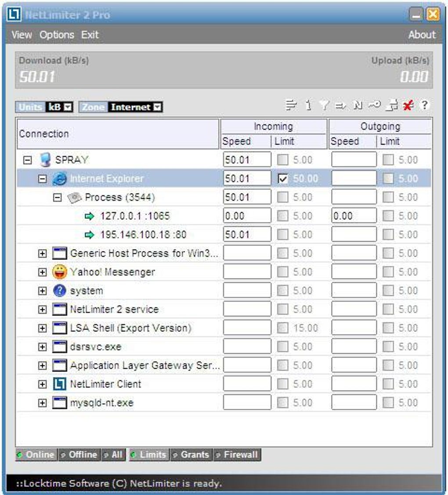The height and width of the screenshot is (495, 448).
Task: Select the Online tab
Action: point(36,455)
